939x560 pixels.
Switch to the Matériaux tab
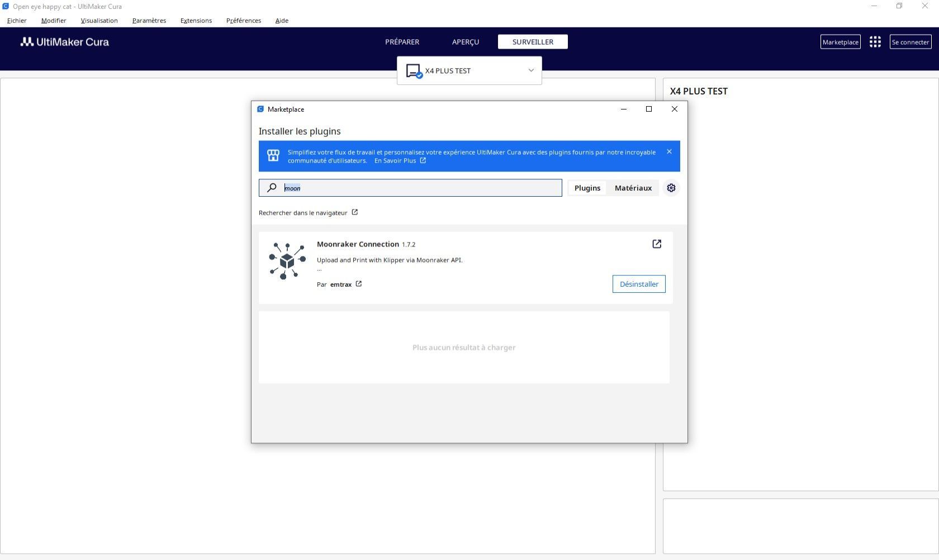click(x=633, y=188)
